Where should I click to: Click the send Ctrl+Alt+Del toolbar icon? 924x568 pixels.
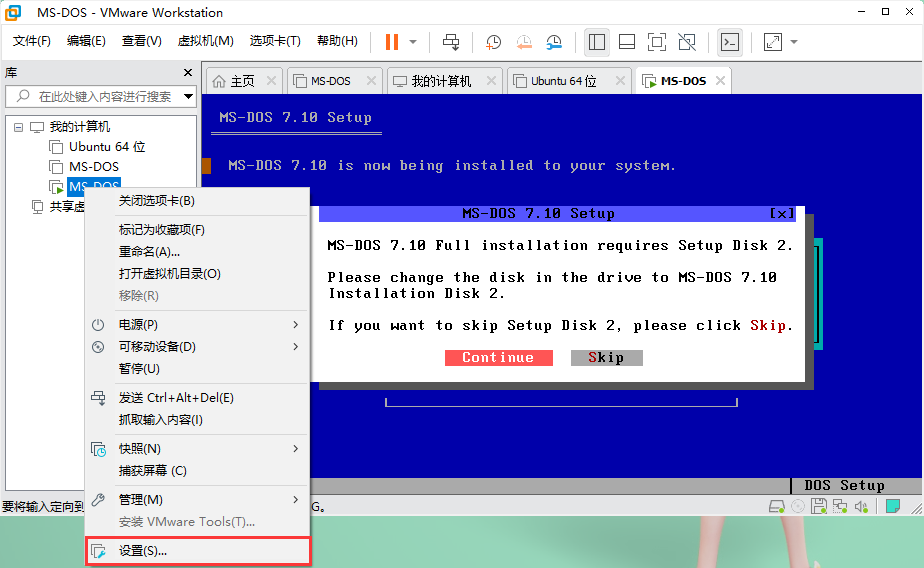pyautogui.click(x=451, y=42)
